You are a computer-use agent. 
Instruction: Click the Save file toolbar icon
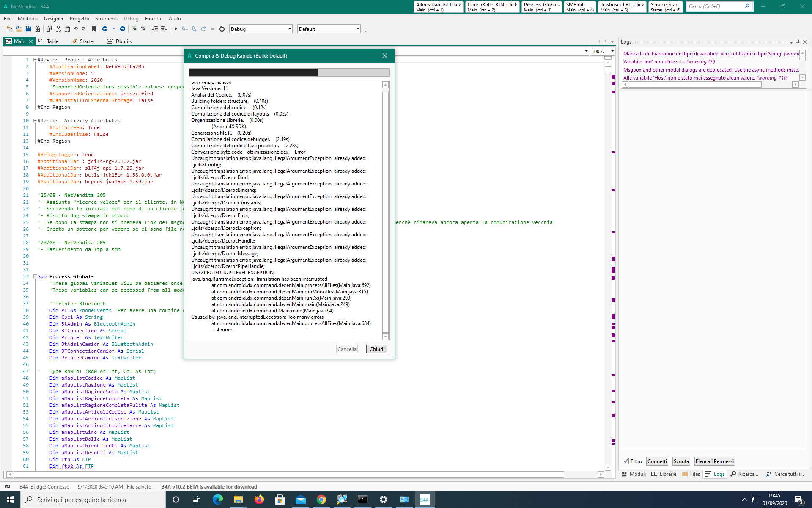[x=28, y=29]
